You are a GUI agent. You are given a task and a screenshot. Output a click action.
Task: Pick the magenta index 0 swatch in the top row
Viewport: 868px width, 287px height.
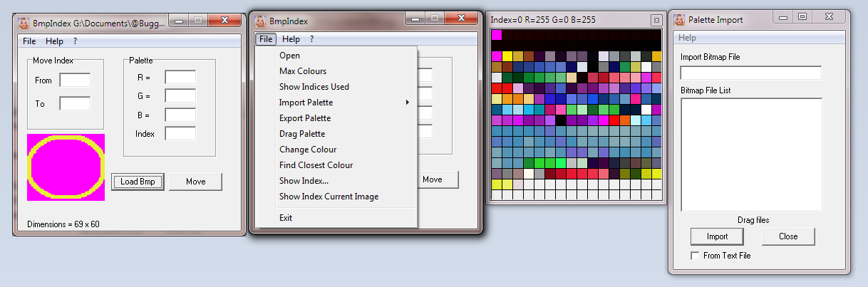(x=497, y=34)
